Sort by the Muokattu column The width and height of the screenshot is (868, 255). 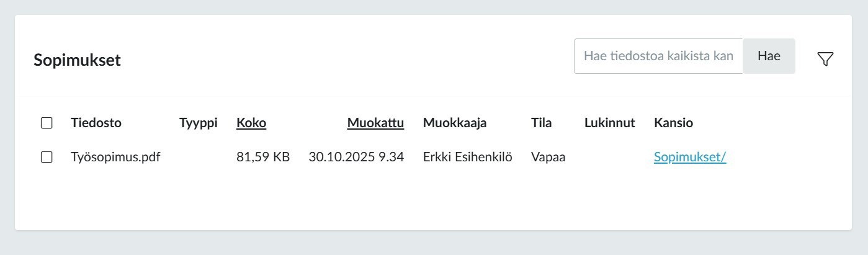click(375, 123)
